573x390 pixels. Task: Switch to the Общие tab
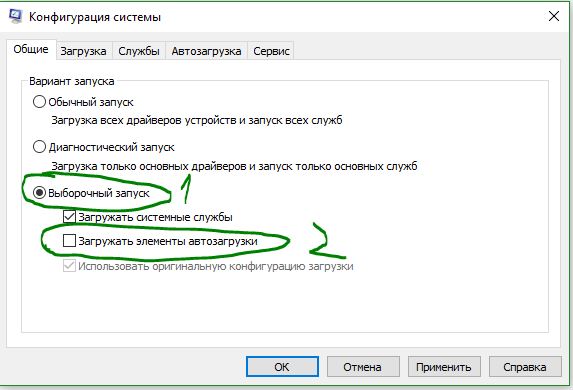31,49
